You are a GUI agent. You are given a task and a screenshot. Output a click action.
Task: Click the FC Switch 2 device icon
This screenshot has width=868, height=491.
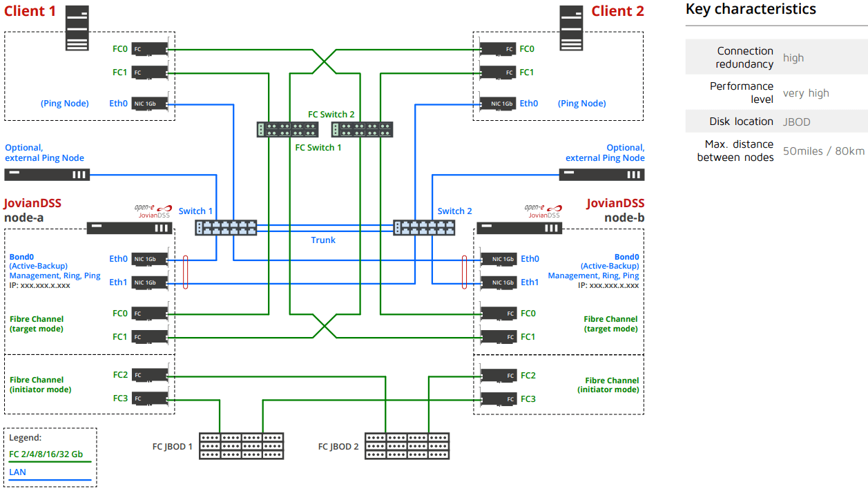pos(362,129)
